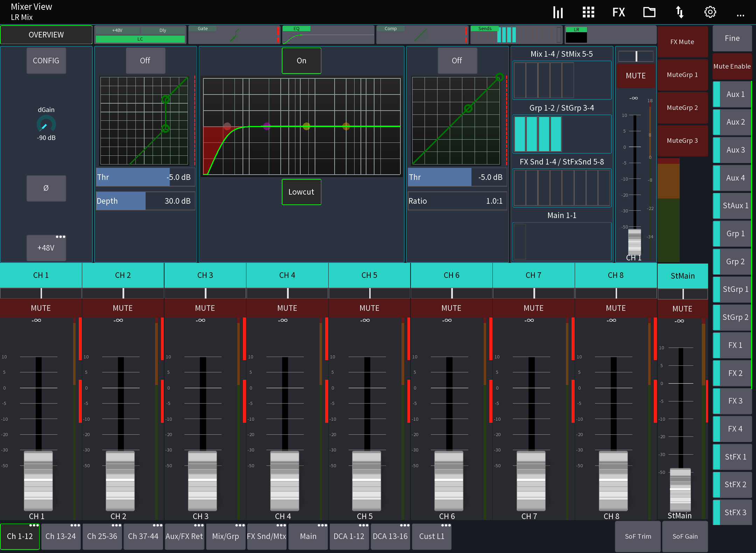This screenshot has width=756, height=553.
Task: Adjust the compressor Ratio slider
Action: pos(457,201)
